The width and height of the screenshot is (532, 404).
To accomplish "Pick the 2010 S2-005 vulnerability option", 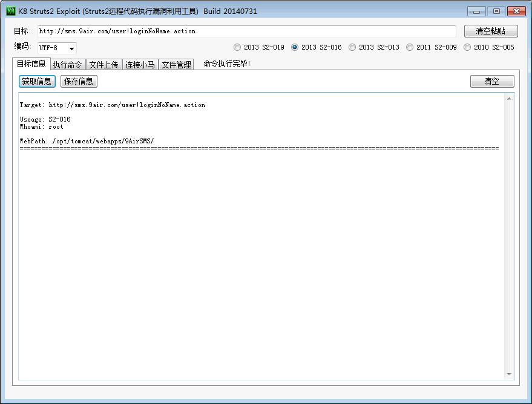I will [489, 47].
